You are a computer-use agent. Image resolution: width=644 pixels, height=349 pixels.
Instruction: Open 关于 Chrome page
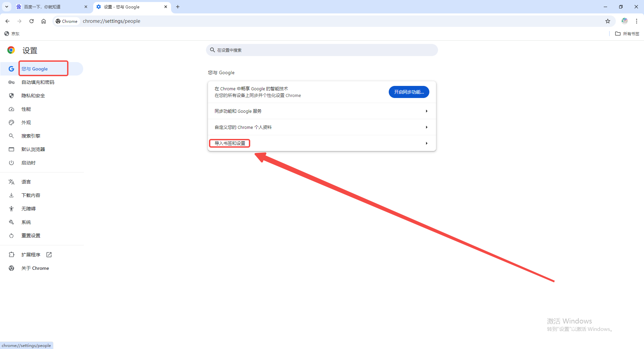pyautogui.click(x=42, y=268)
